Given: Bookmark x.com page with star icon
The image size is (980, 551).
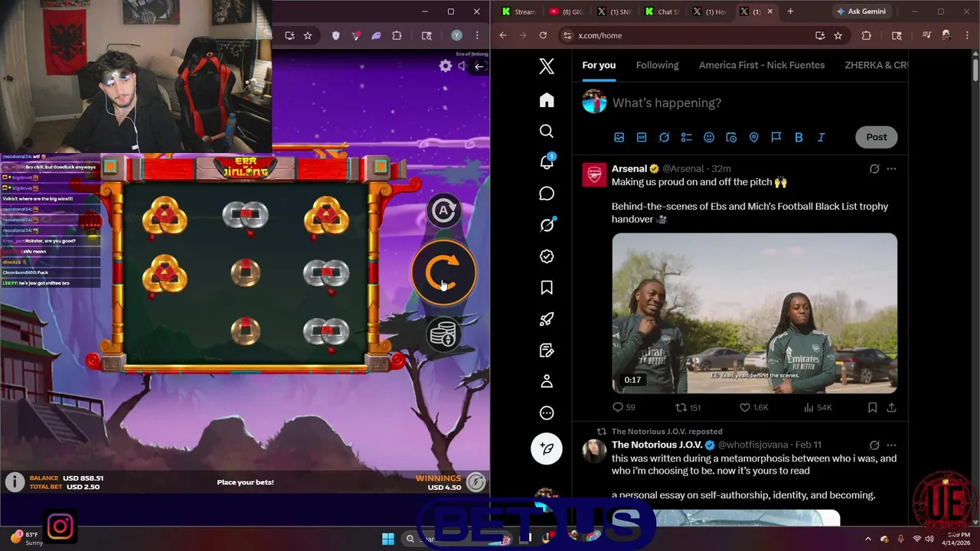Looking at the screenshot, I should (838, 35).
